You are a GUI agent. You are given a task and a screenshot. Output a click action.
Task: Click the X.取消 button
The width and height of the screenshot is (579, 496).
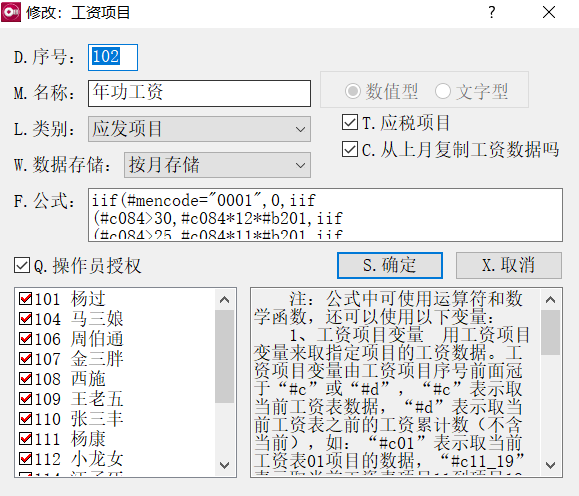509,266
